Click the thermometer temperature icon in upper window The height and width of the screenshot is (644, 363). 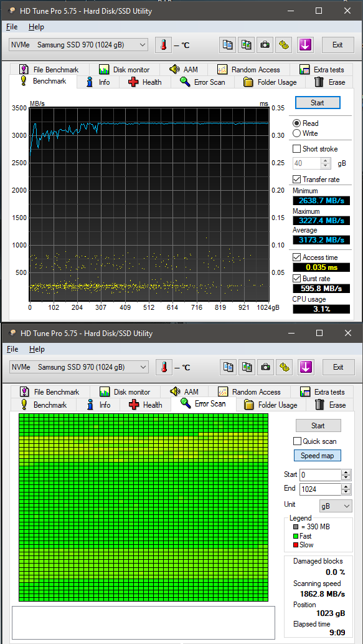163,45
